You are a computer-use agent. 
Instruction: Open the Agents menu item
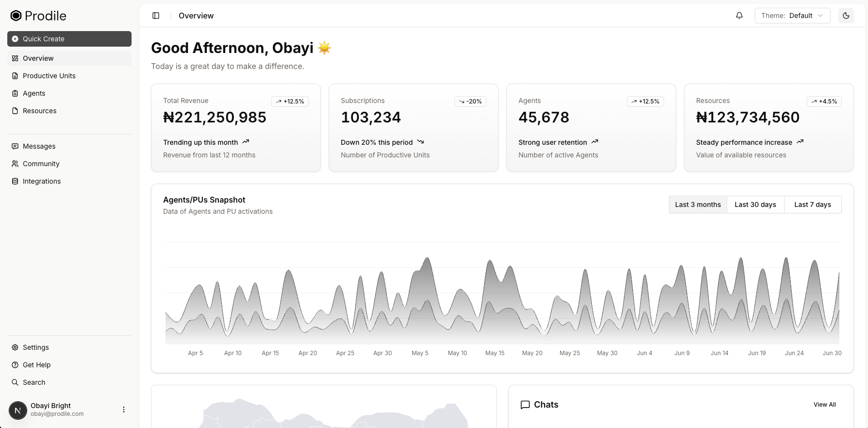point(34,93)
